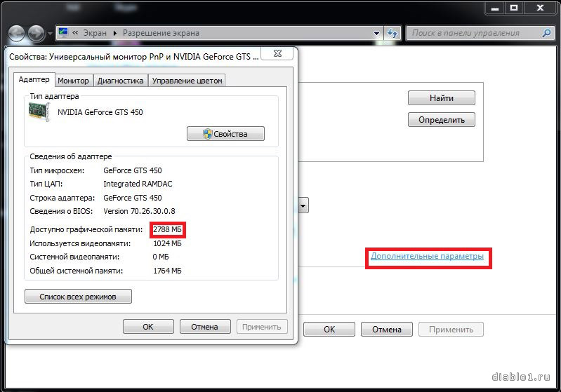Click the display icon in address bar

click(x=63, y=33)
